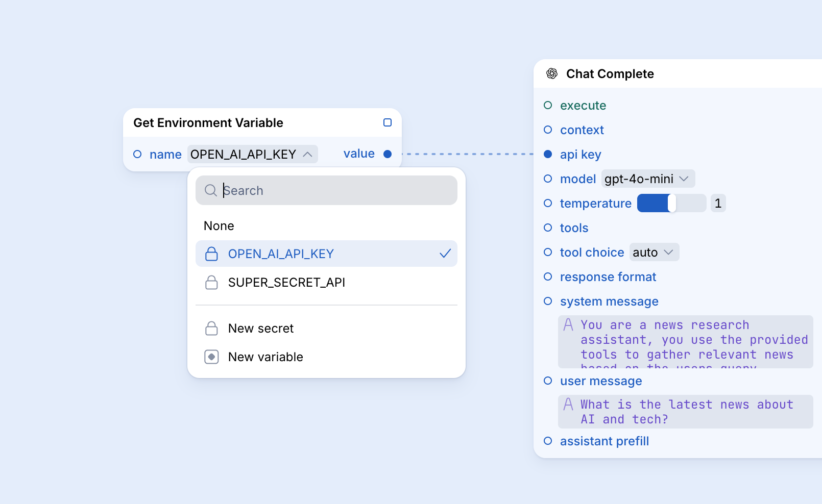Click the tools input port circle
The image size is (822, 504).
point(548,228)
